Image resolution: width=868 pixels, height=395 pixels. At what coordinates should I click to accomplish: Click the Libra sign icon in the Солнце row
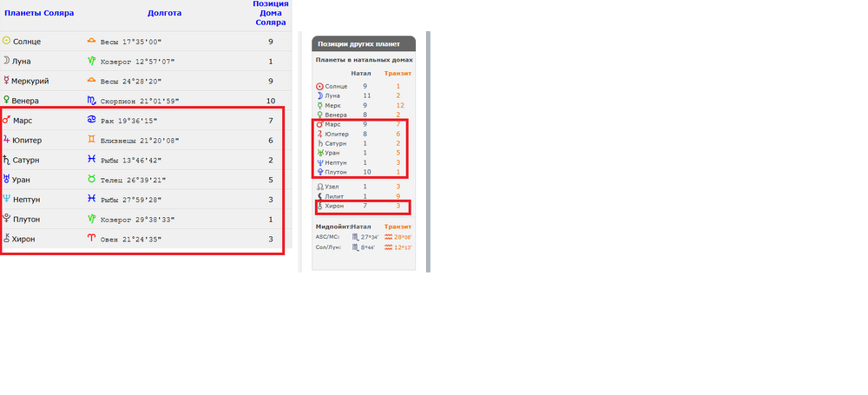(91, 41)
